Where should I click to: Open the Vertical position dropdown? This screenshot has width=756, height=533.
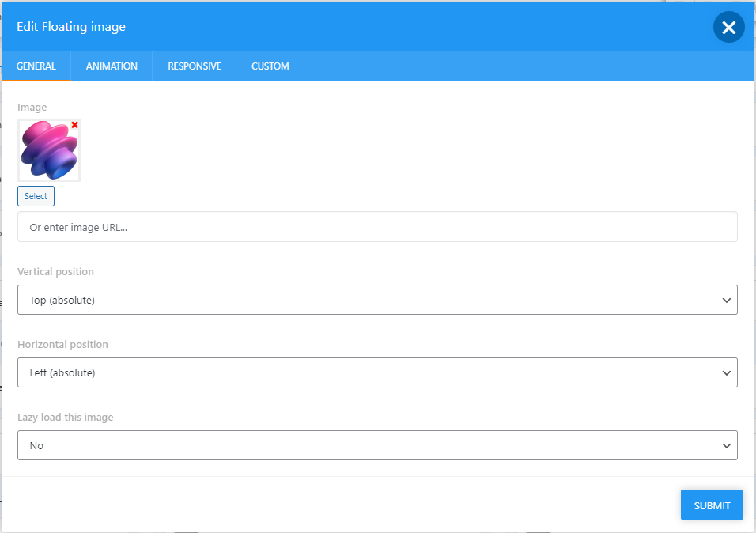[377, 300]
